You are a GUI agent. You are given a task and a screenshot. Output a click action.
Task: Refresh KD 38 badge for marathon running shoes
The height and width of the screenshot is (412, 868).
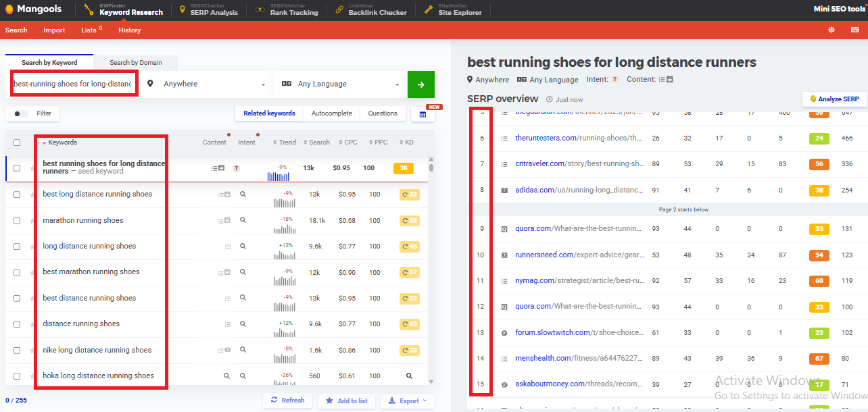410,220
